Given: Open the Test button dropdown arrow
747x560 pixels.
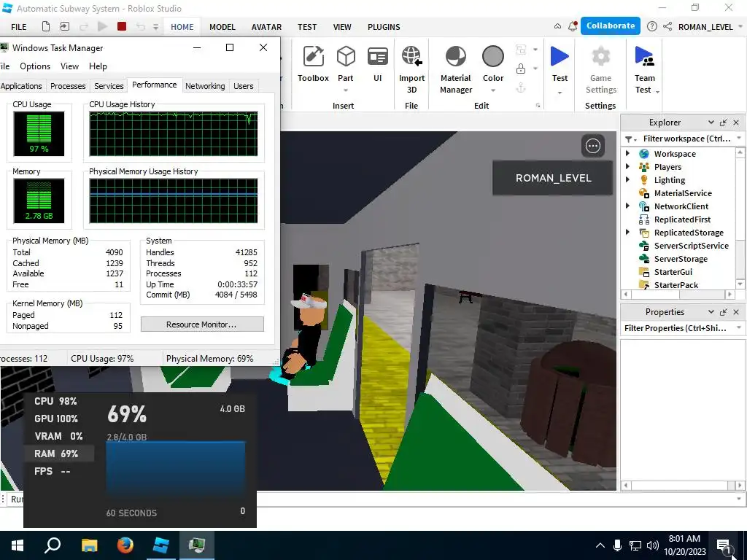Looking at the screenshot, I should pos(560,93).
